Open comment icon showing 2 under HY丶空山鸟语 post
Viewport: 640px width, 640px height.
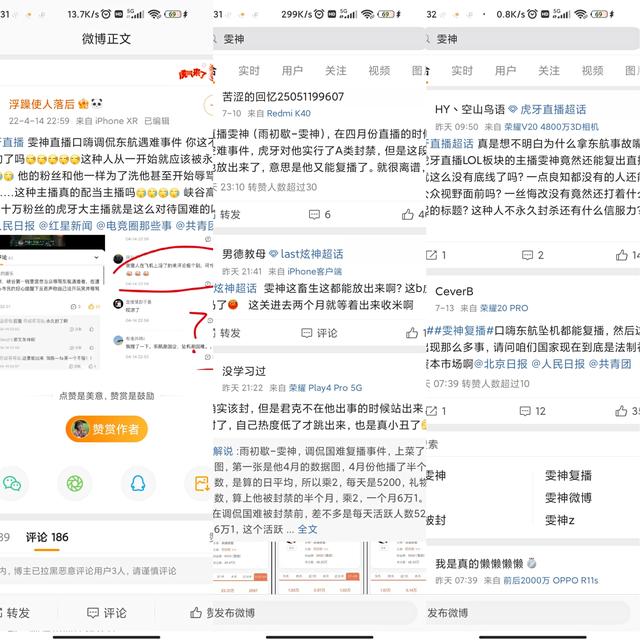527,255
